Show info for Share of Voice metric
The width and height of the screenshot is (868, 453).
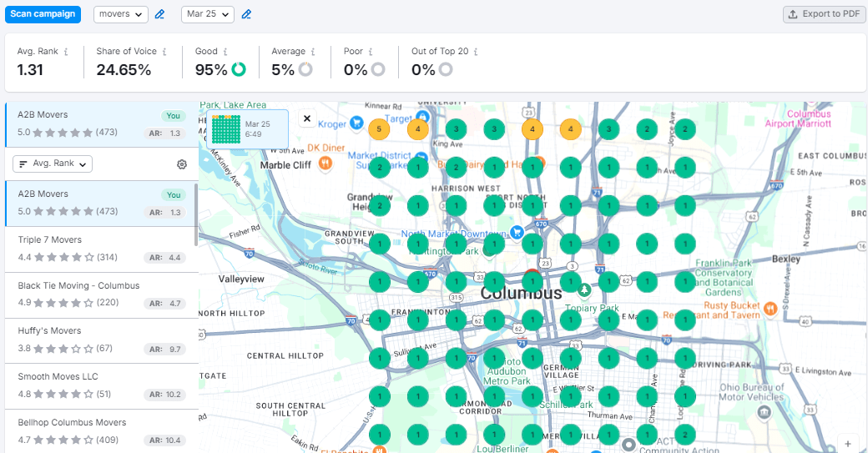click(x=164, y=52)
